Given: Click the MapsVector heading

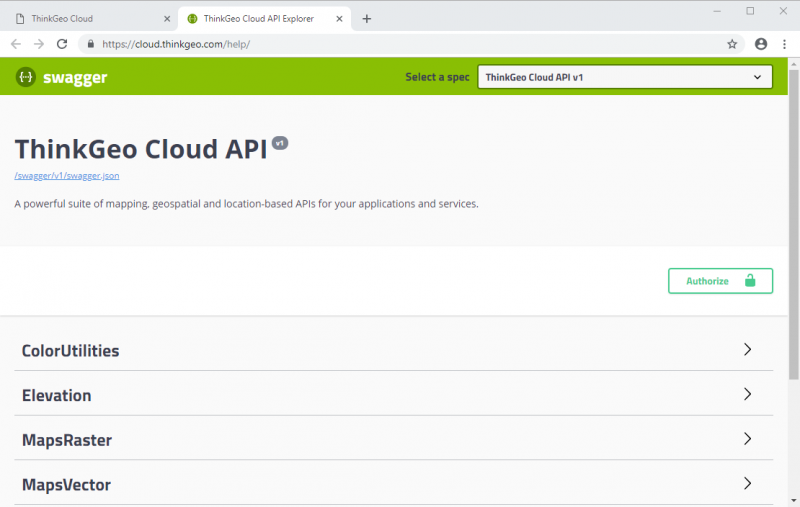Looking at the screenshot, I should click(x=66, y=485).
